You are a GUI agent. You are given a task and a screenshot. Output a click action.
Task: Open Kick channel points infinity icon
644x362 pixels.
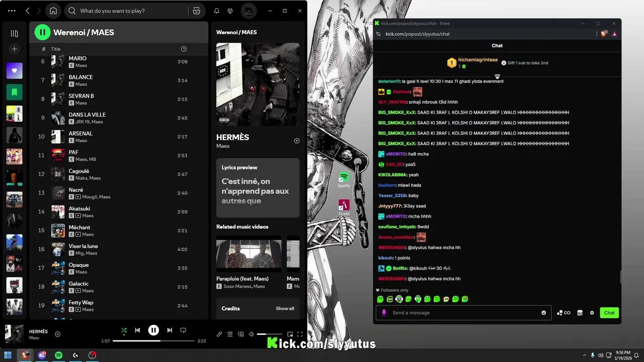[x=563, y=313]
